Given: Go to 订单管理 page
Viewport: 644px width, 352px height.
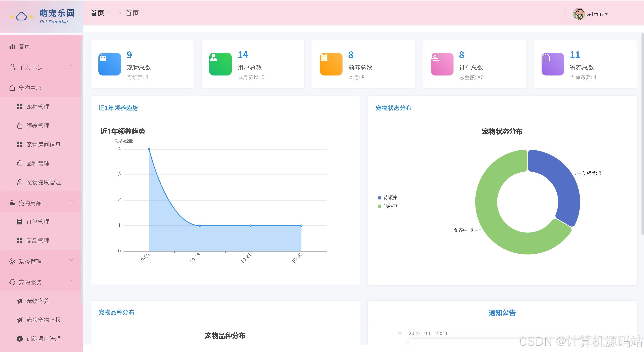Looking at the screenshot, I should [x=40, y=222].
